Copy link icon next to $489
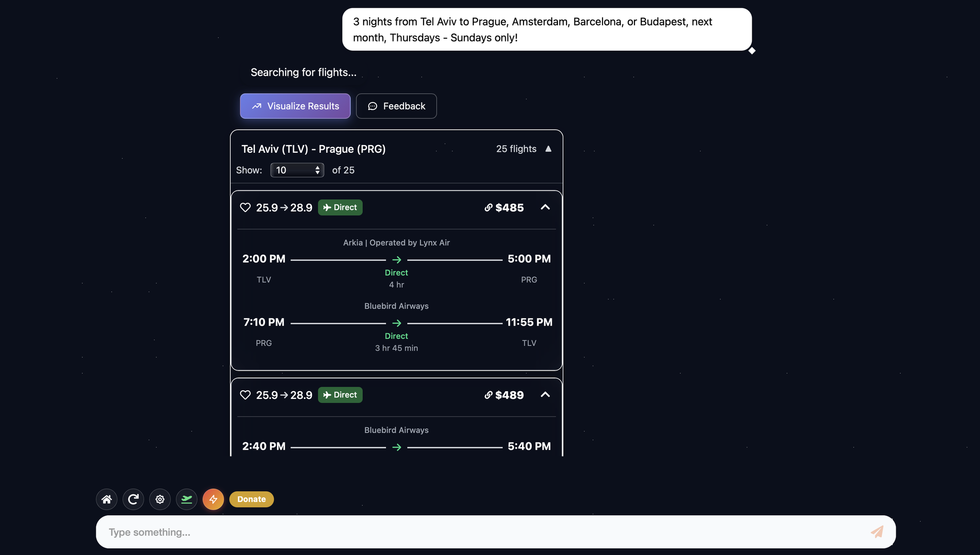The height and width of the screenshot is (555, 980). (x=488, y=395)
